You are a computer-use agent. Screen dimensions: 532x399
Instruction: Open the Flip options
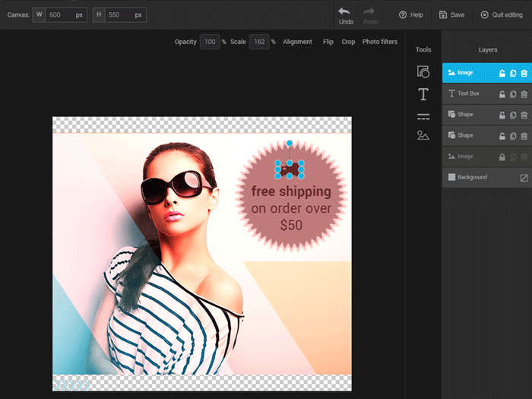(328, 42)
